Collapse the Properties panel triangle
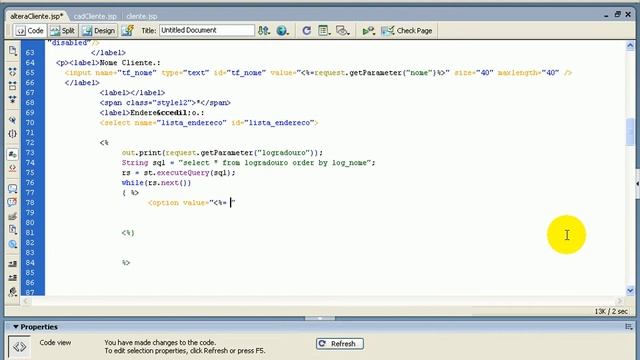The width and height of the screenshot is (640, 360). [x=16, y=327]
